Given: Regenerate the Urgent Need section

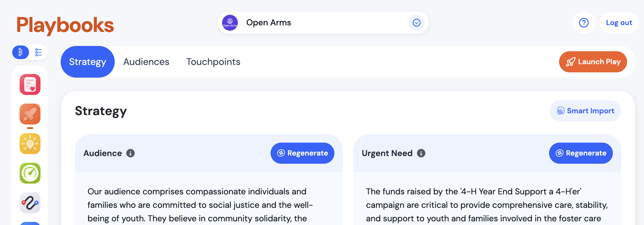Looking at the screenshot, I should pos(581,153).
